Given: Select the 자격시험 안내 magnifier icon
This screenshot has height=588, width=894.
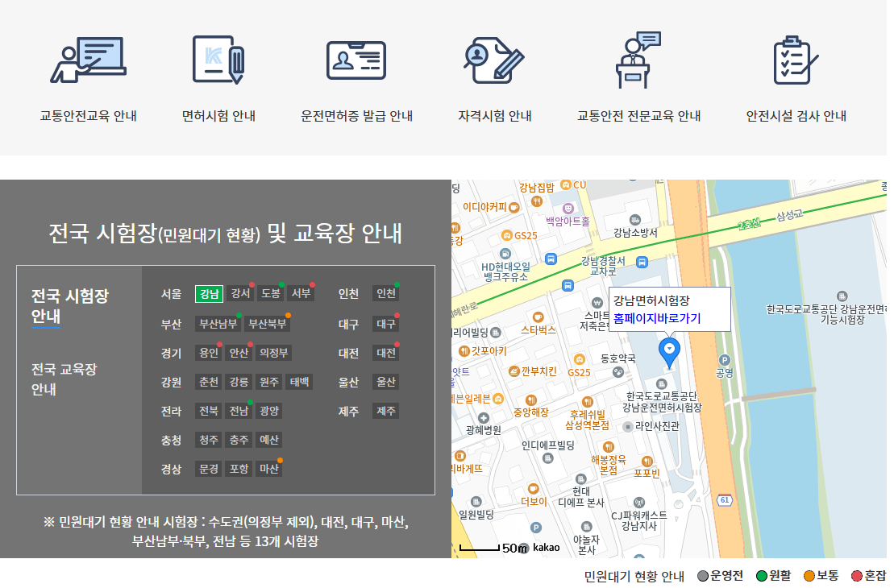Looking at the screenshot, I should (494, 60).
